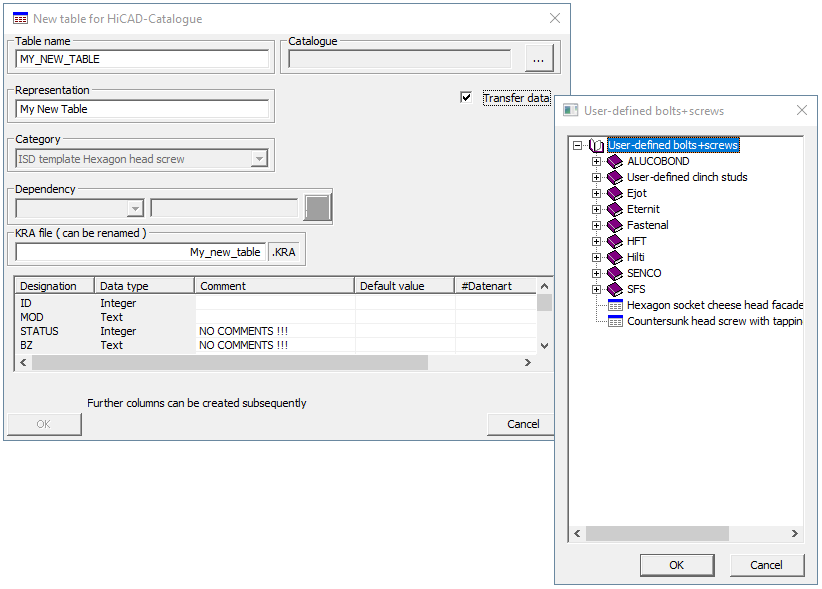Click the open-book root catalogue icon
This screenshot has width=822, height=589.
597,145
